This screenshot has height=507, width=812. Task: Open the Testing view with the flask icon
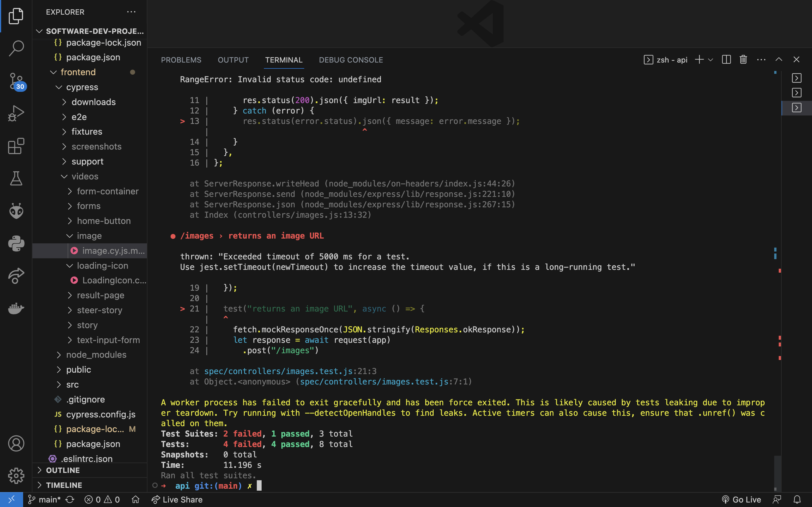coord(16,178)
